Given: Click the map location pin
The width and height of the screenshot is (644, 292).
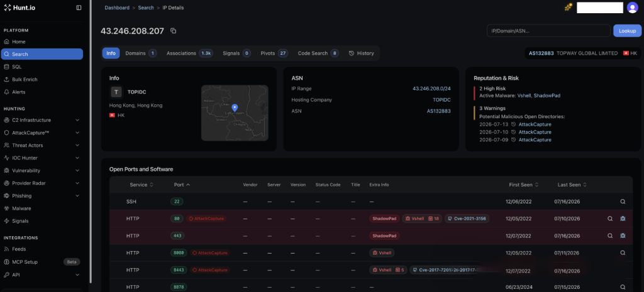Looking at the screenshot, I should pyautogui.click(x=235, y=108).
